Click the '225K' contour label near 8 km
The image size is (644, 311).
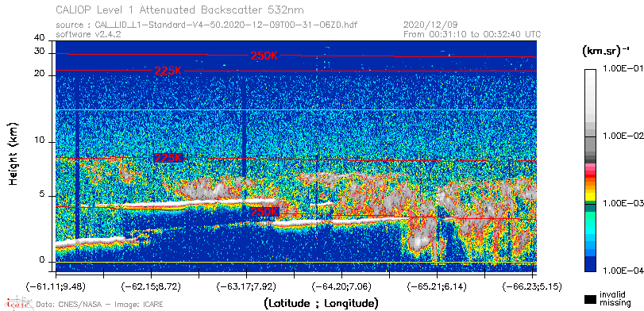coord(168,158)
